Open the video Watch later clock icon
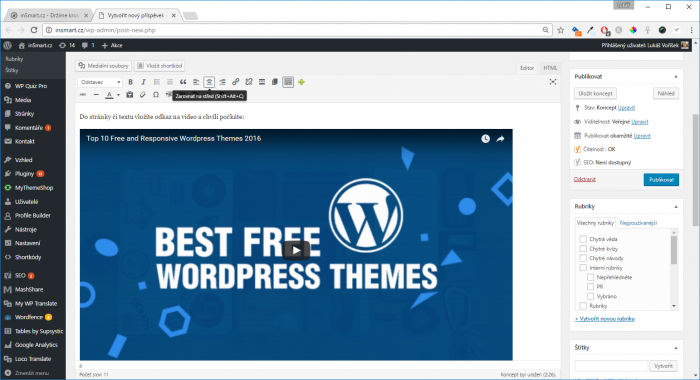Viewport: 700px width, 380px height. (x=485, y=139)
